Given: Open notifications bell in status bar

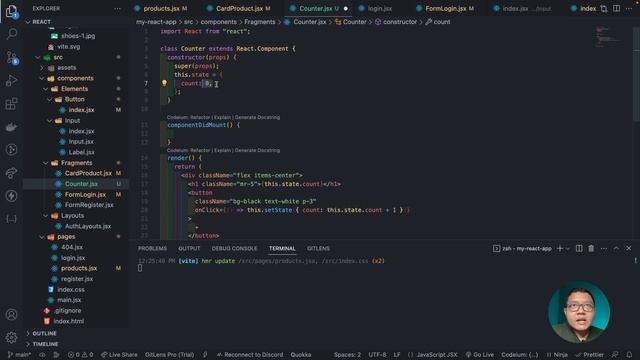Looking at the screenshot, I should (629, 355).
